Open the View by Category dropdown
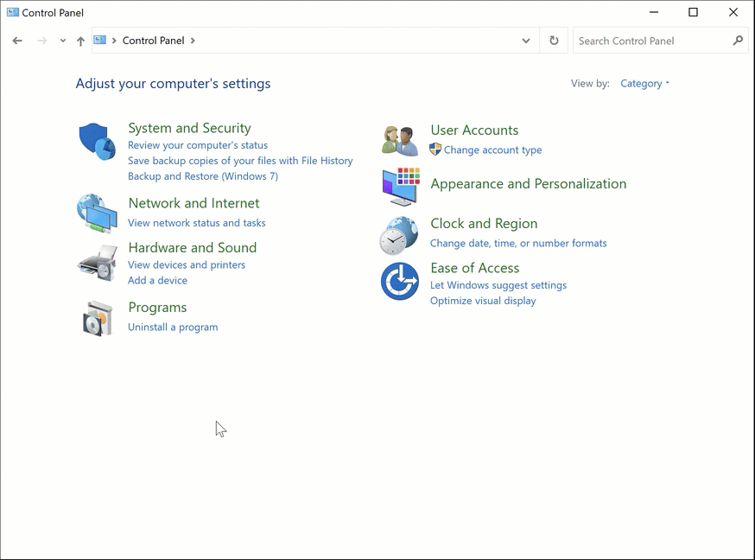 (644, 84)
